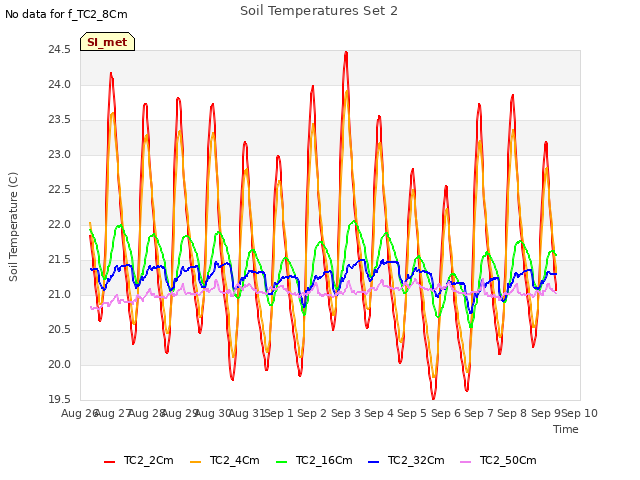Click the chart title Soil Temperatures Set 2
The width and height of the screenshot is (640, 480).
tap(319, 11)
